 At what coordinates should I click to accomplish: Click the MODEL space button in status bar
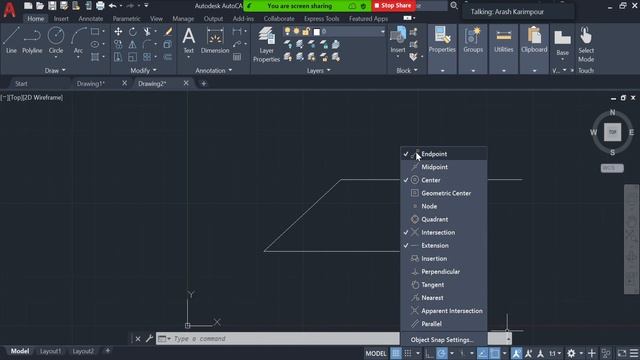click(376, 353)
